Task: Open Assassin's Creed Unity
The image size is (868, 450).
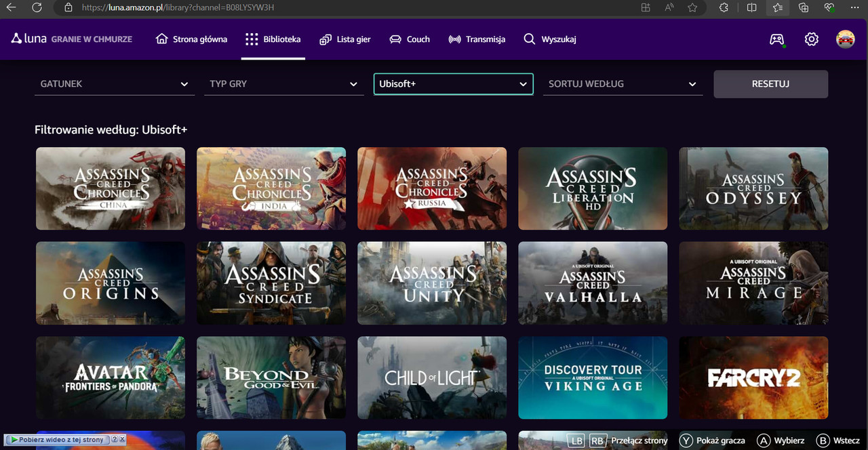Action: pyautogui.click(x=432, y=283)
